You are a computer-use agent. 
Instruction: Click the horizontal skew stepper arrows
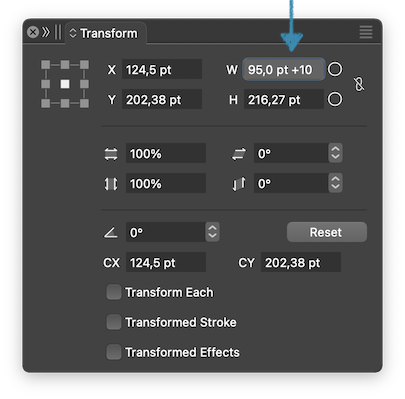point(335,153)
